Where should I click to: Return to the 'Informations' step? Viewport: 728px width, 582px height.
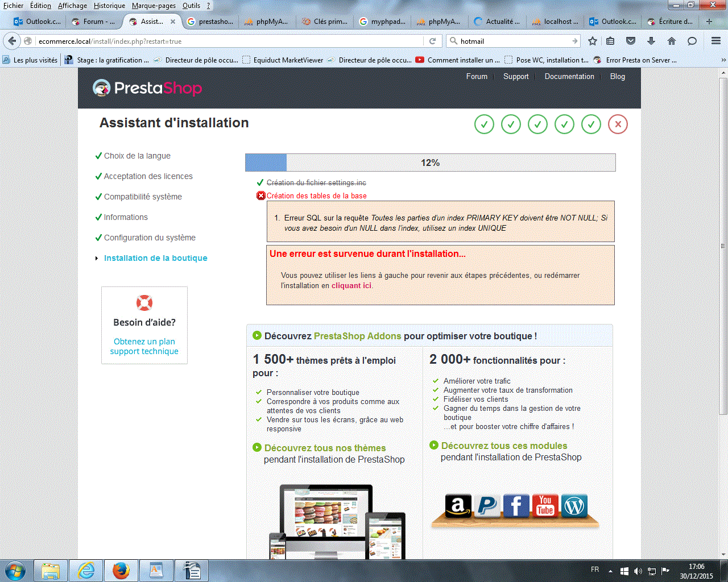[126, 217]
